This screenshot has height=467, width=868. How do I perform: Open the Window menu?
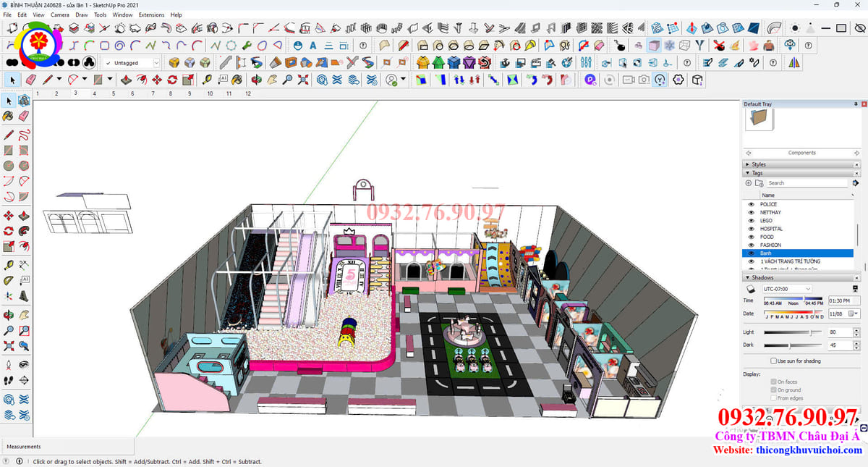click(122, 14)
